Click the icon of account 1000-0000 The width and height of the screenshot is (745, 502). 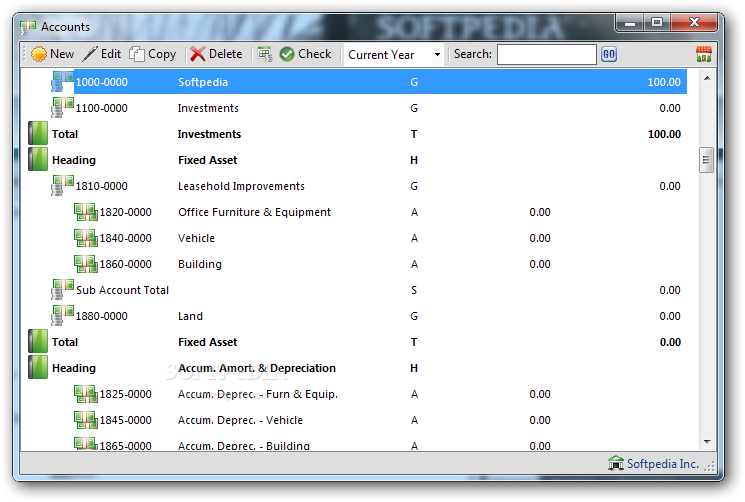(62, 82)
